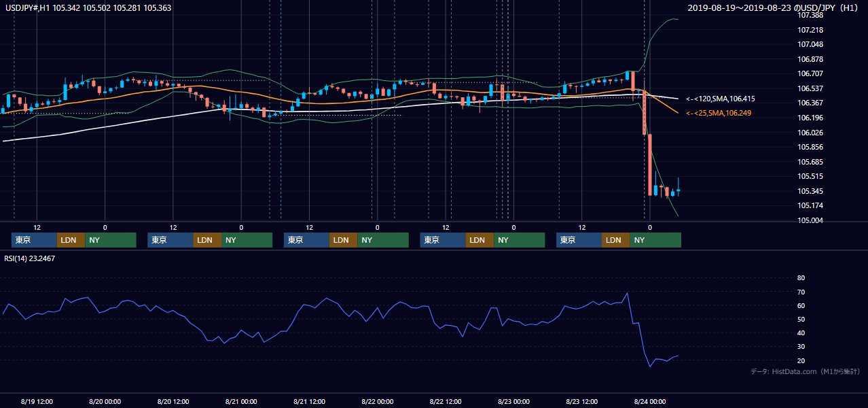Click the RSI(14) 23.2467 indicator label
868x408 pixels.
(30, 258)
